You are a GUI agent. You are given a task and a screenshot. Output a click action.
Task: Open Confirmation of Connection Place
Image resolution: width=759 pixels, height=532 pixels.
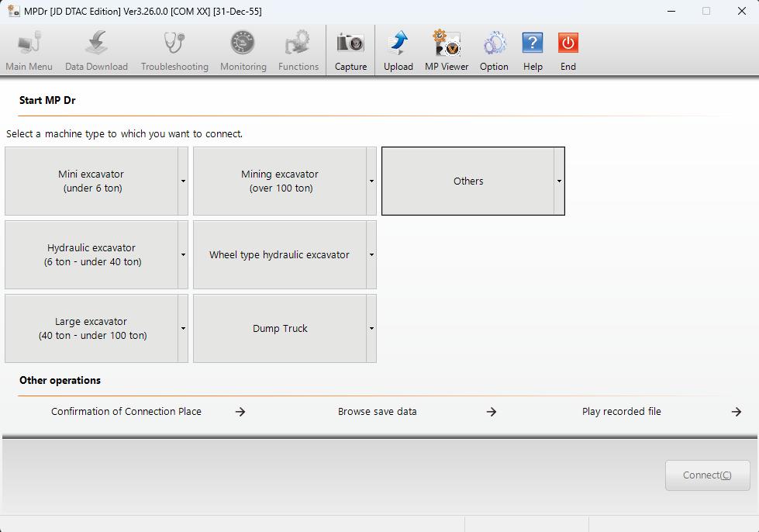(126, 412)
